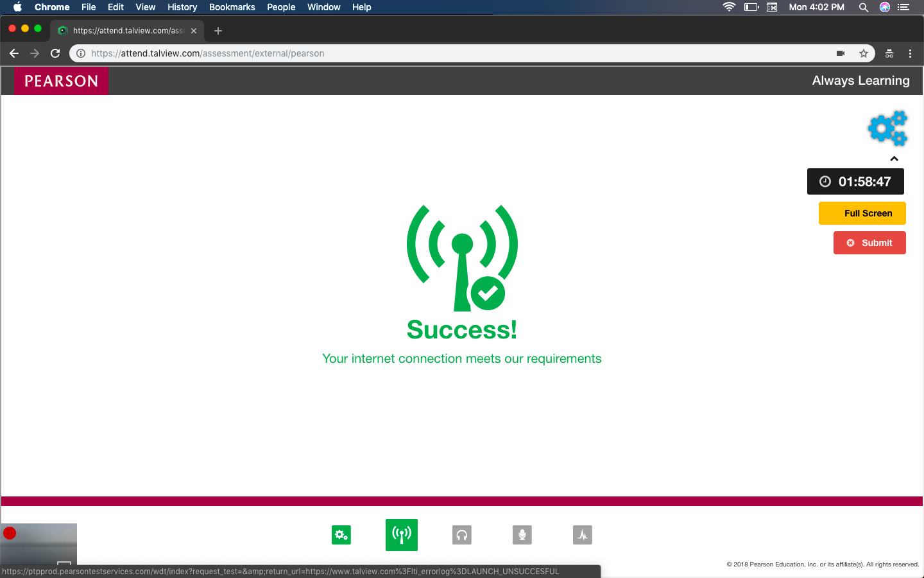Go back using the browser back arrow
This screenshot has width=924, height=578.
[14, 53]
